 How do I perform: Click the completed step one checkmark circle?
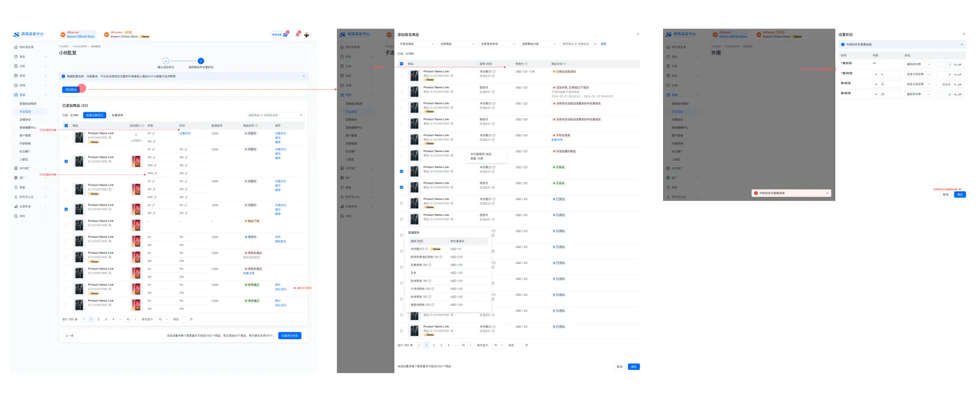(x=165, y=61)
